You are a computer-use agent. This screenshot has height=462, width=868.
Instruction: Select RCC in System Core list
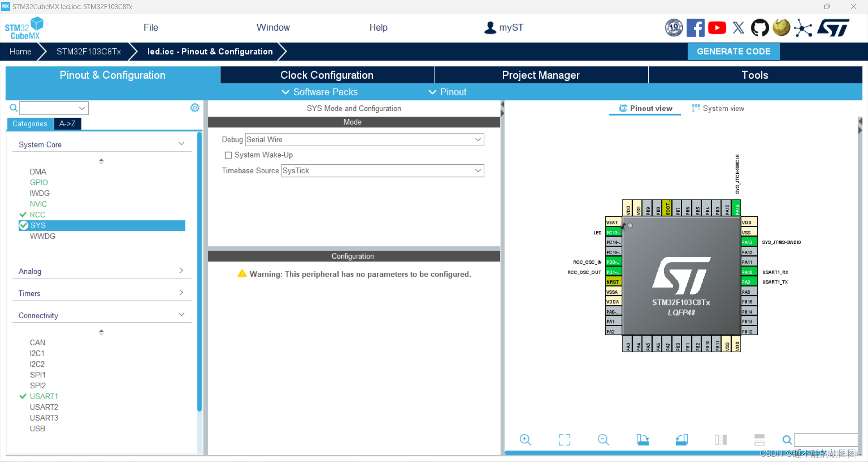[x=38, y=214]
